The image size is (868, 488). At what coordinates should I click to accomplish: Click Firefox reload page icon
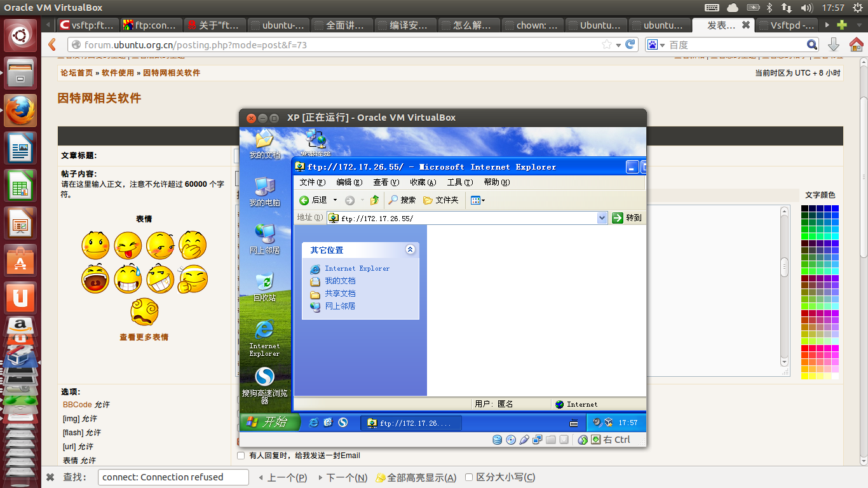point(630,44)
